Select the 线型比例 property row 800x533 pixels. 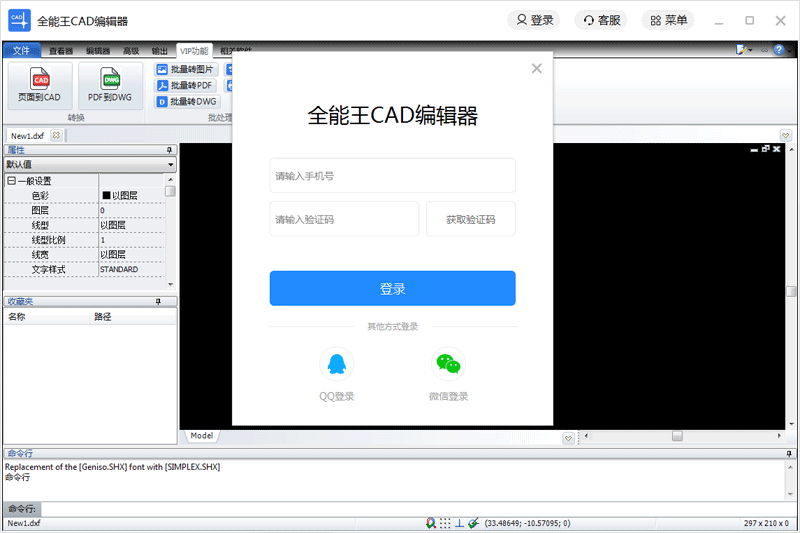point(84,240)
